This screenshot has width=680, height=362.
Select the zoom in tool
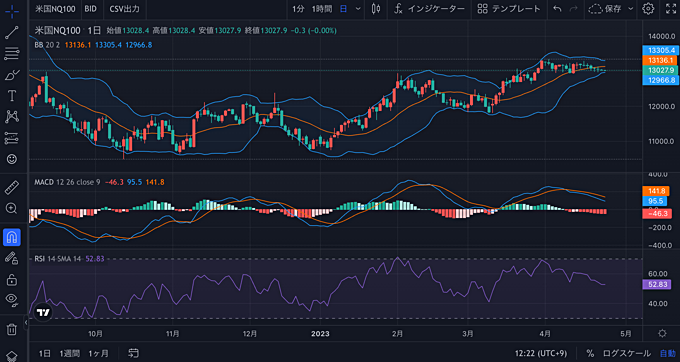point(12,209)
